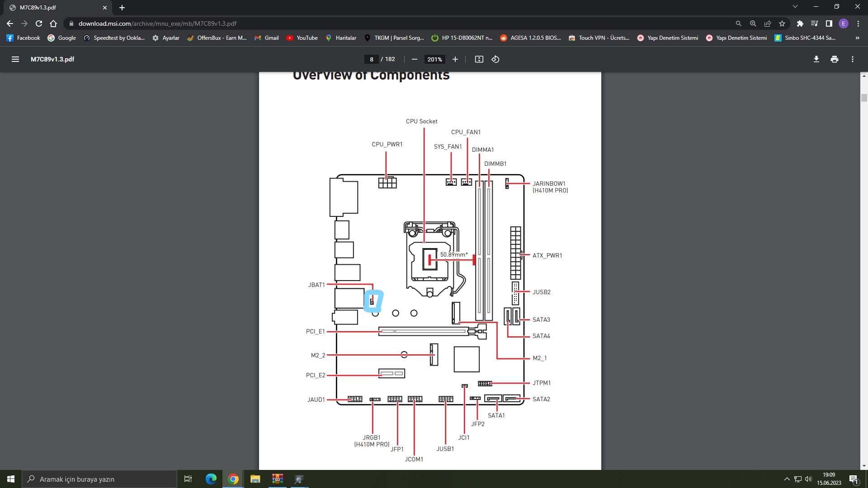This screenshot has width=868, height=488.
Task: Click the zoom percentage field showing 201%
Action: [435, 59]
